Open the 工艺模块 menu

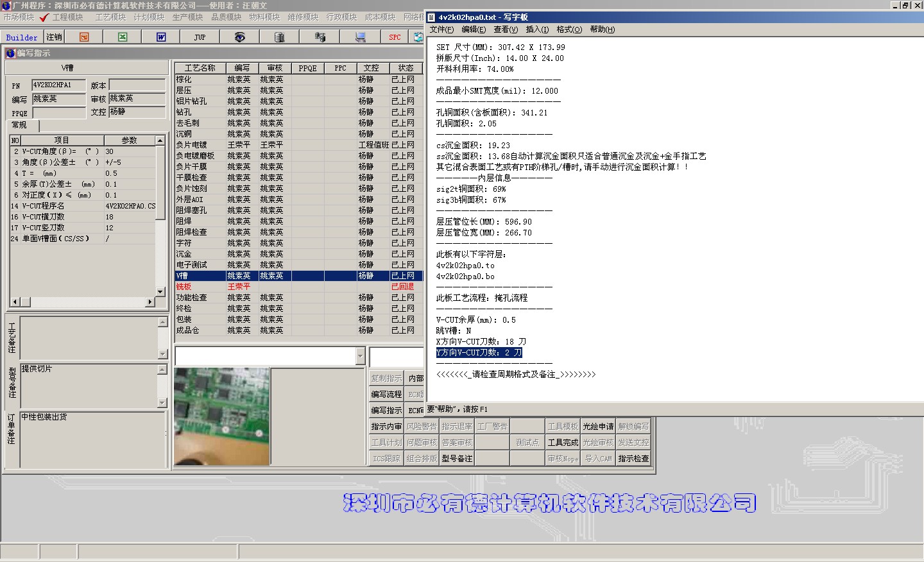click(x=110, y=17)
